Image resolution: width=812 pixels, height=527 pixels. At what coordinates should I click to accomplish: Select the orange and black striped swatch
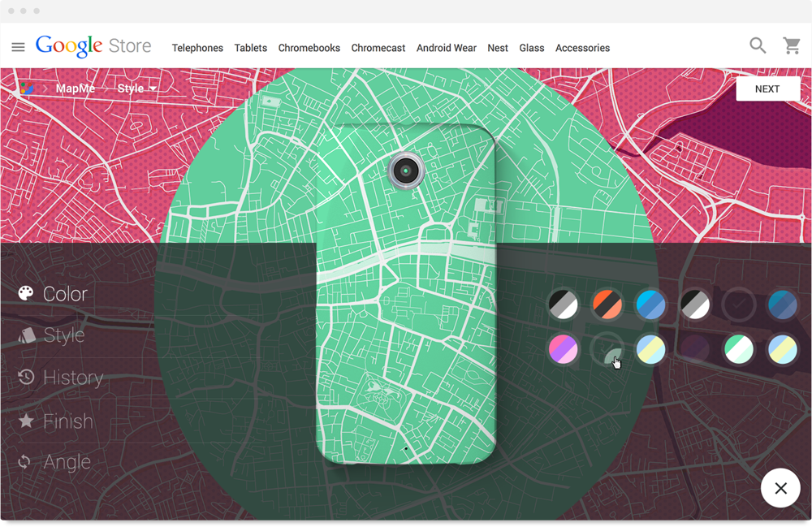coord(607,305)
